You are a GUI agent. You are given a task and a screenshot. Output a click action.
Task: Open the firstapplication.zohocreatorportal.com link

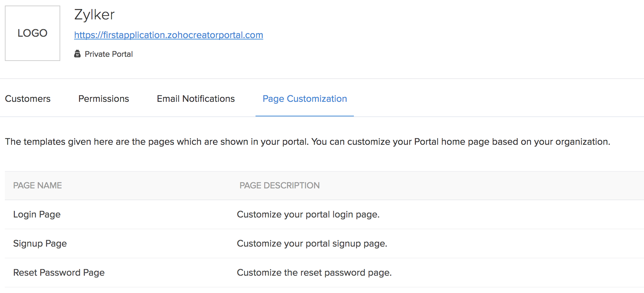168,35
